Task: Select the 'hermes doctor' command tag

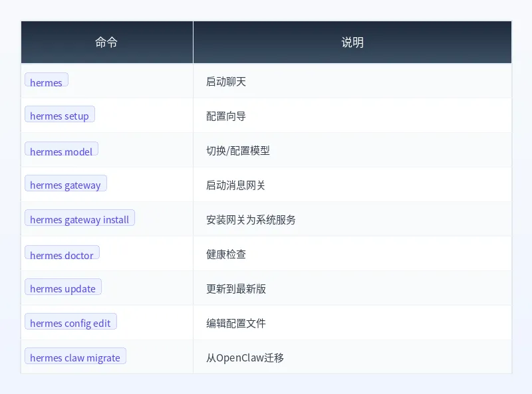Action: [x=62, y=253]
